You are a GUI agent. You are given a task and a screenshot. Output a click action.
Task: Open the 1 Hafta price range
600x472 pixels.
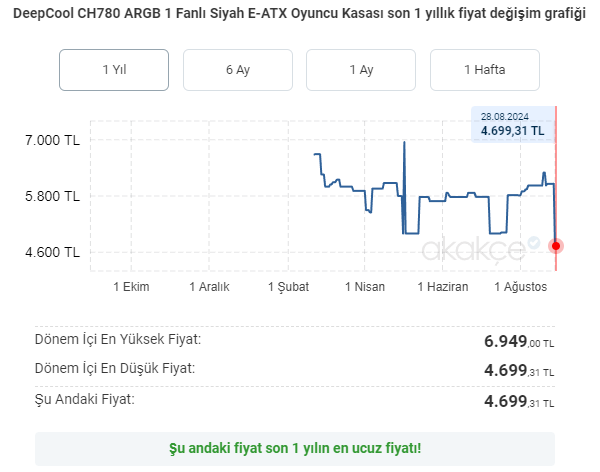(x=485, y=70)
